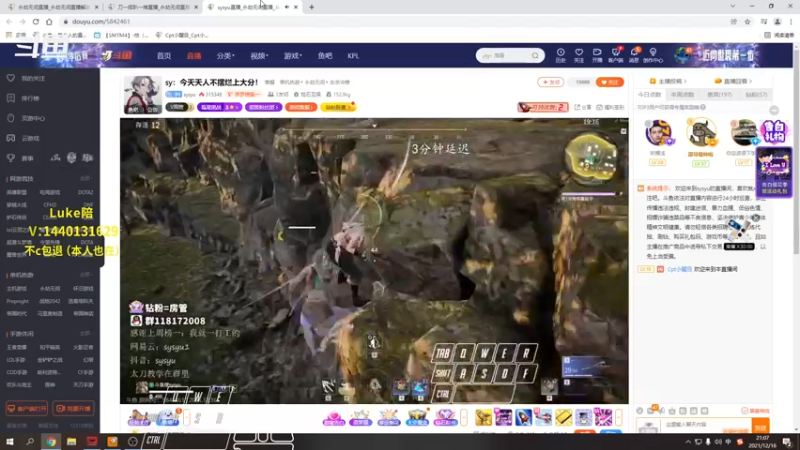Click the 我要开播 start streaming button
Viewport: 800px width, 450px height.
click(x=73, y=409)
